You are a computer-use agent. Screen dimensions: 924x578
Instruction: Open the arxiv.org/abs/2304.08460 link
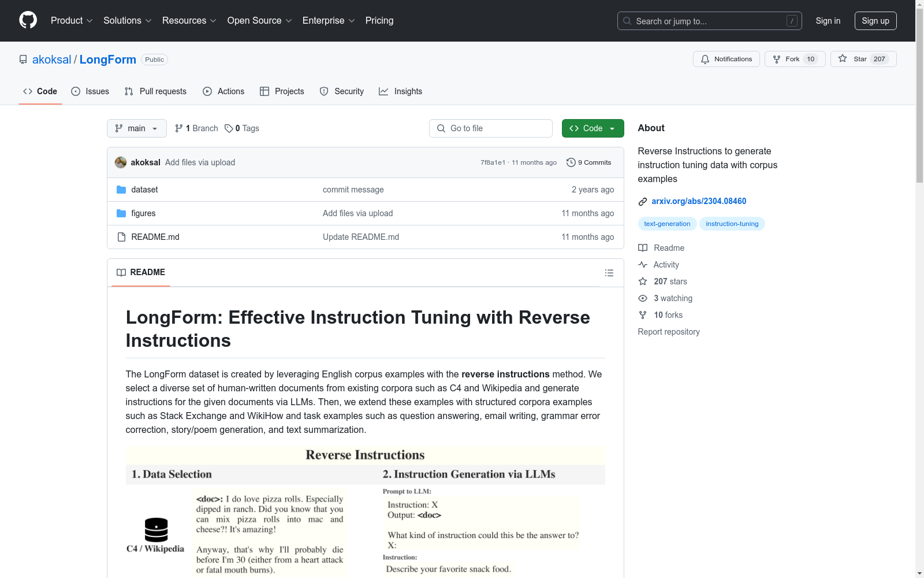point(699,201)
